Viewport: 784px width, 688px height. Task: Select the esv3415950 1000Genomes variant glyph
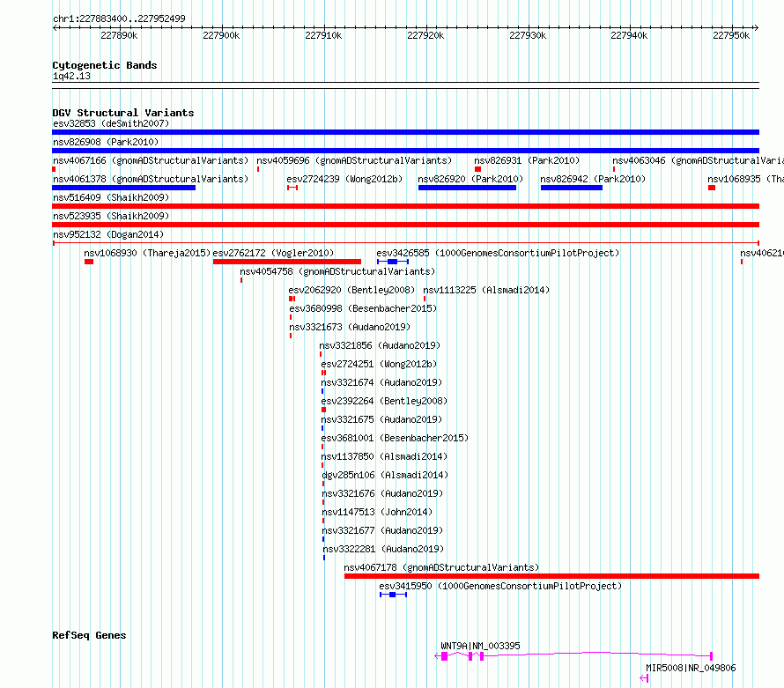click(x=393, y=595)
